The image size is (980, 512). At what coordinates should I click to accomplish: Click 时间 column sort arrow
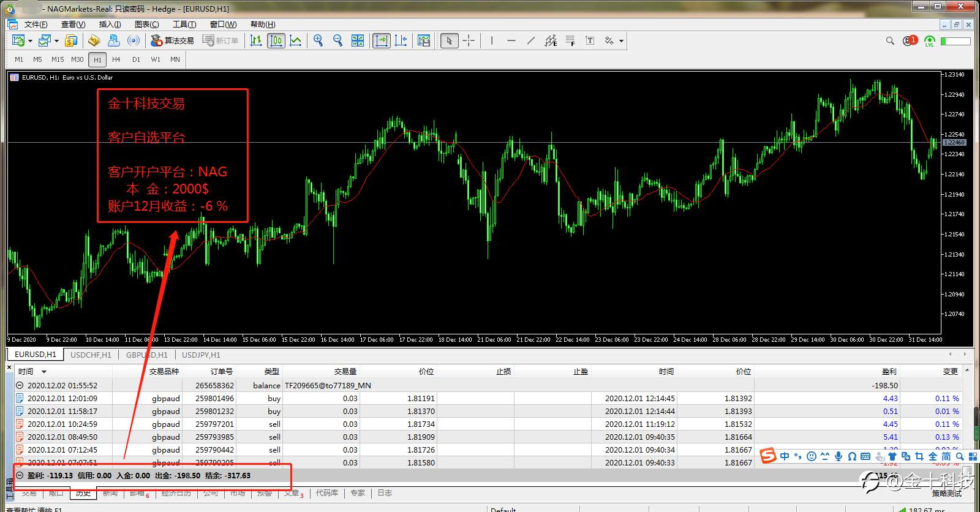[x=44, y=372]
